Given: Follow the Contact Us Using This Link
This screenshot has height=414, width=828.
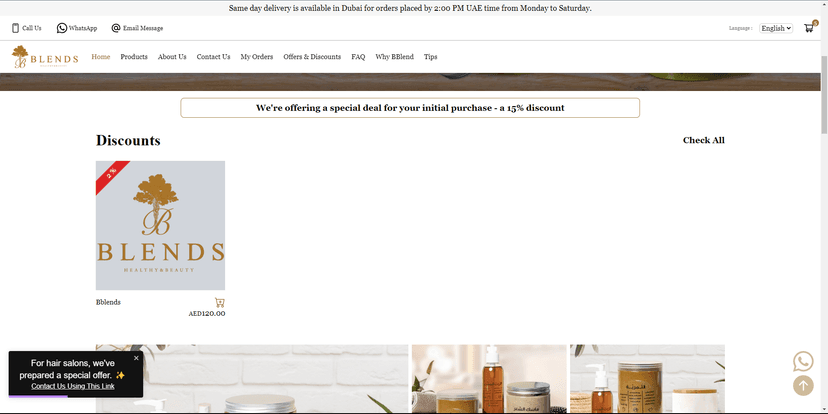Looking at the screenshot, I should click(x=73, y=386).
